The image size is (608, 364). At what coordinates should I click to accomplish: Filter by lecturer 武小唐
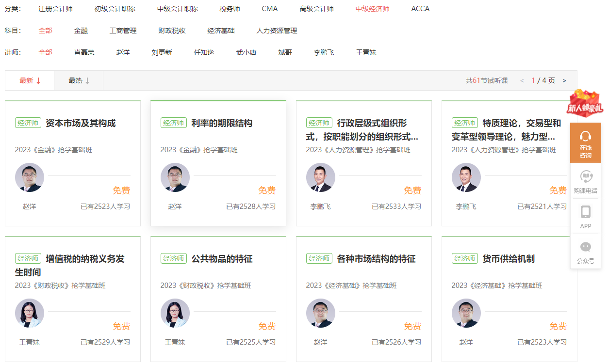click(246, 52)
